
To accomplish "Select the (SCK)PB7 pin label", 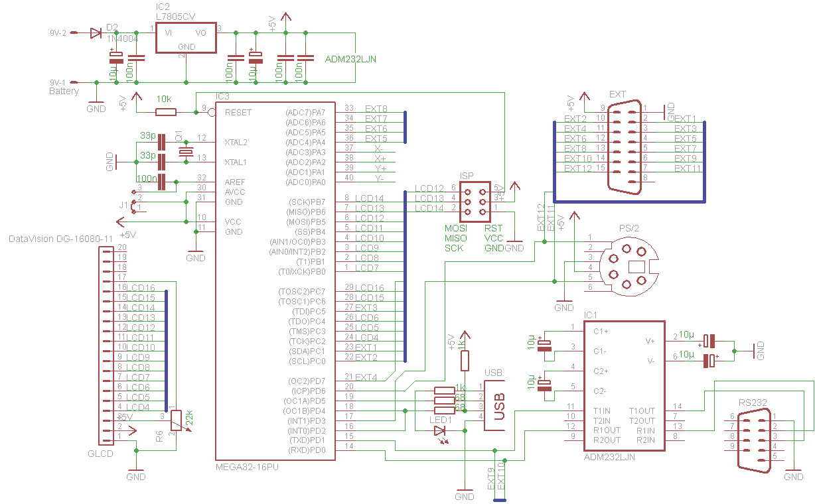I will point(307,202).
